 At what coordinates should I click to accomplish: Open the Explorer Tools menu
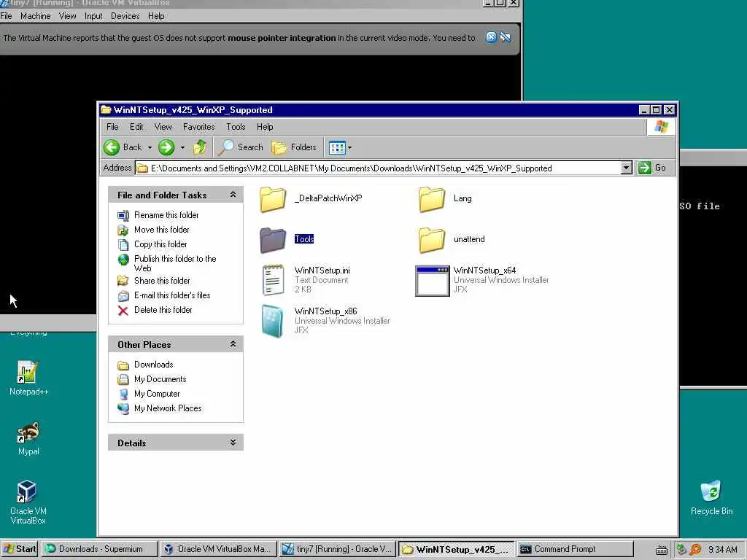tap(236, 127)
